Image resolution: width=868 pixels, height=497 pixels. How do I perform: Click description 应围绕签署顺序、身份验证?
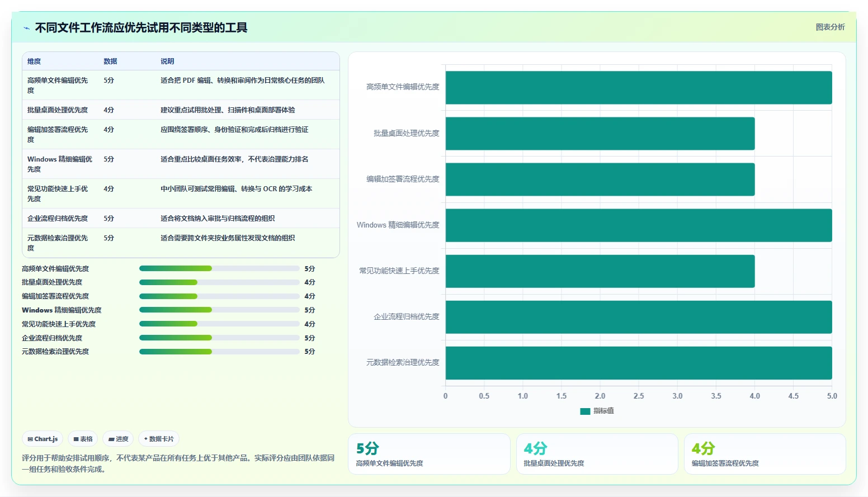click(234, 130)
